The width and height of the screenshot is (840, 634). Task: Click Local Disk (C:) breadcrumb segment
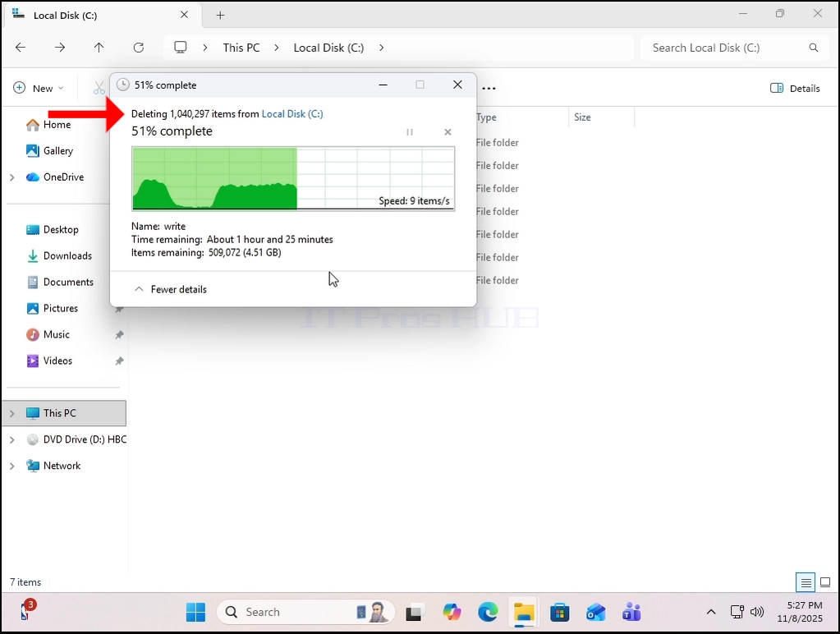[x=328, y=48]
